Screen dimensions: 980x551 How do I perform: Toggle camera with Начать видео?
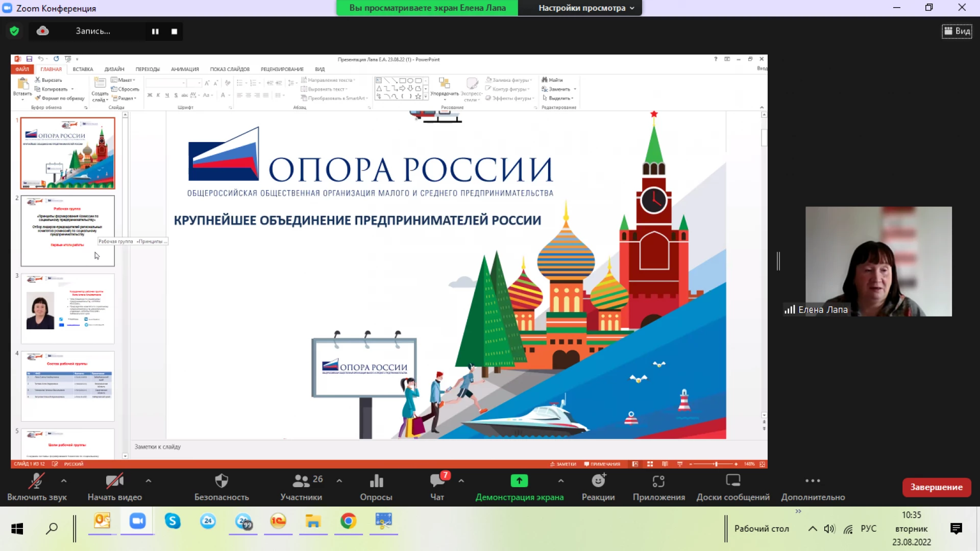[x=114, y=487]
